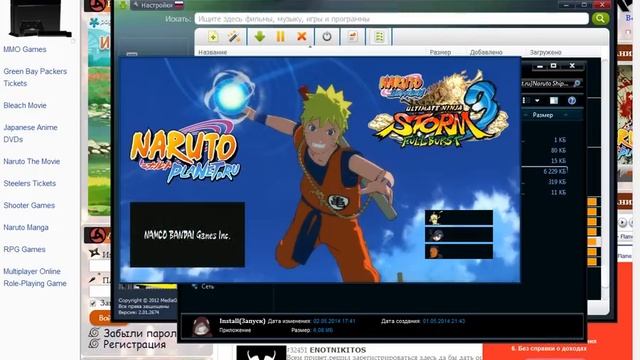Click the Explorer search magnifier icon

pyautogui.click(x=576, y=83)
